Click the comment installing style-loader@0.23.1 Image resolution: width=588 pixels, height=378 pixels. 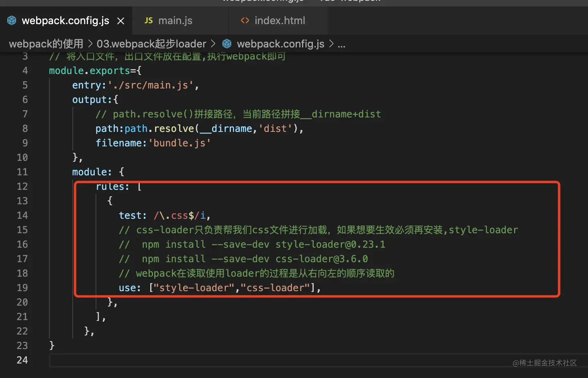tap(252, 244)
